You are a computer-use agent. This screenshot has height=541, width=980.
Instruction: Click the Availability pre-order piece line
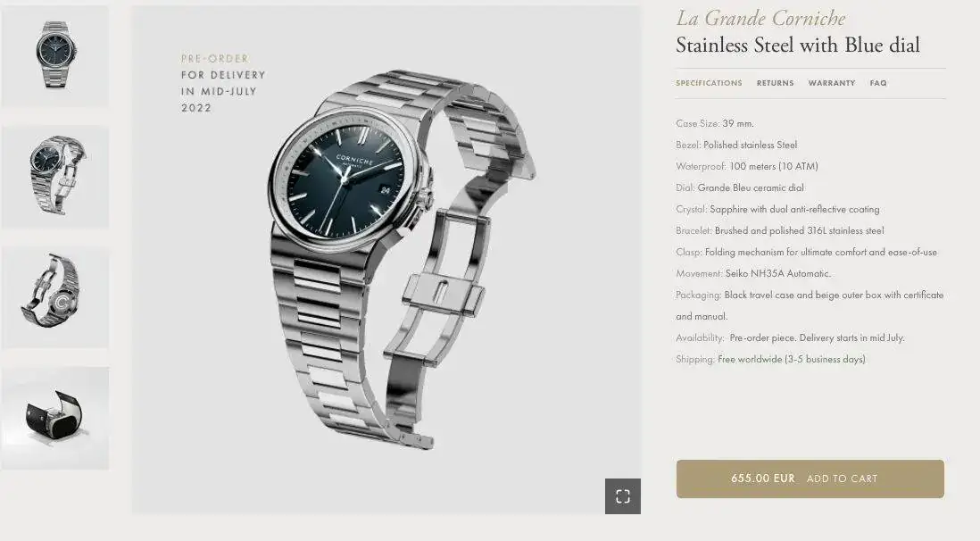[x=790, y=337]
